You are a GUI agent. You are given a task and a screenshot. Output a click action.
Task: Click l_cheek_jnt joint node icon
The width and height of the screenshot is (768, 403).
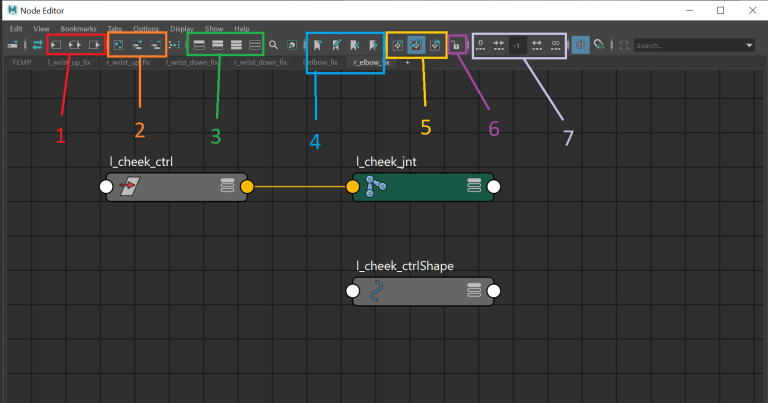(x=376, y=186)
